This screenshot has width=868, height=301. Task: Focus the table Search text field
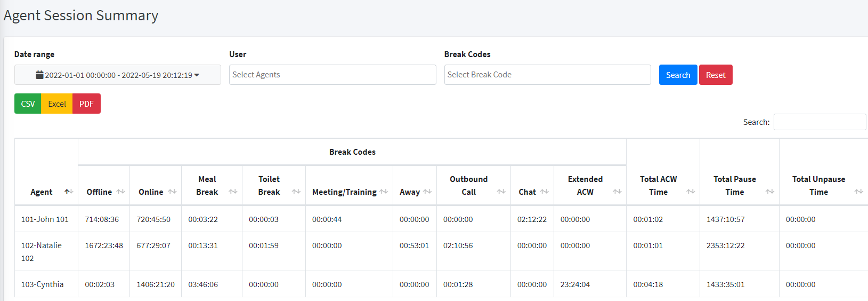click(820, 122)
